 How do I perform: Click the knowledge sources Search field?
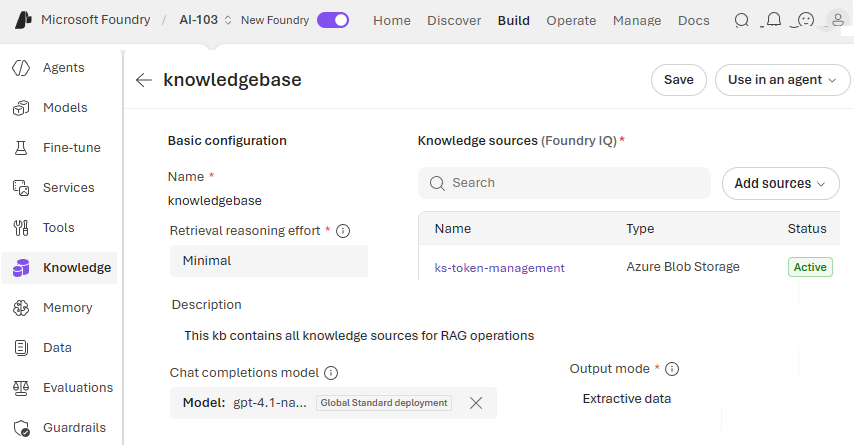564,183
